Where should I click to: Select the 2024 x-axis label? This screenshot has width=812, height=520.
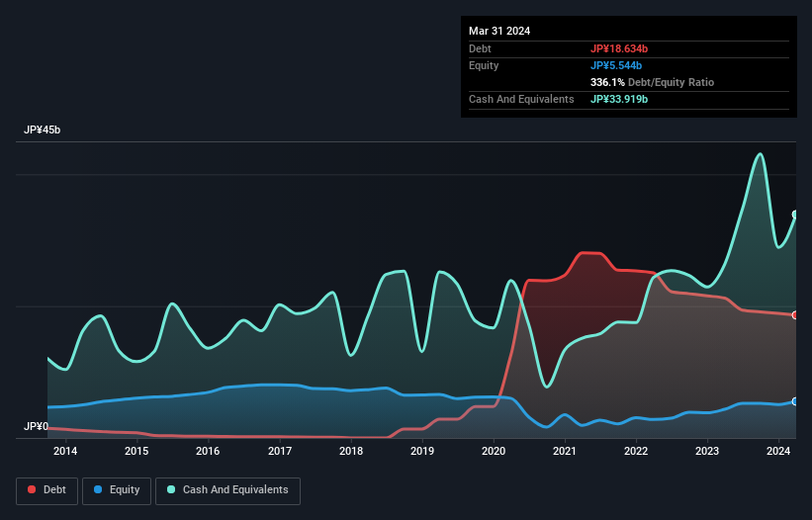pyautogui.click(x=778, y=451)
